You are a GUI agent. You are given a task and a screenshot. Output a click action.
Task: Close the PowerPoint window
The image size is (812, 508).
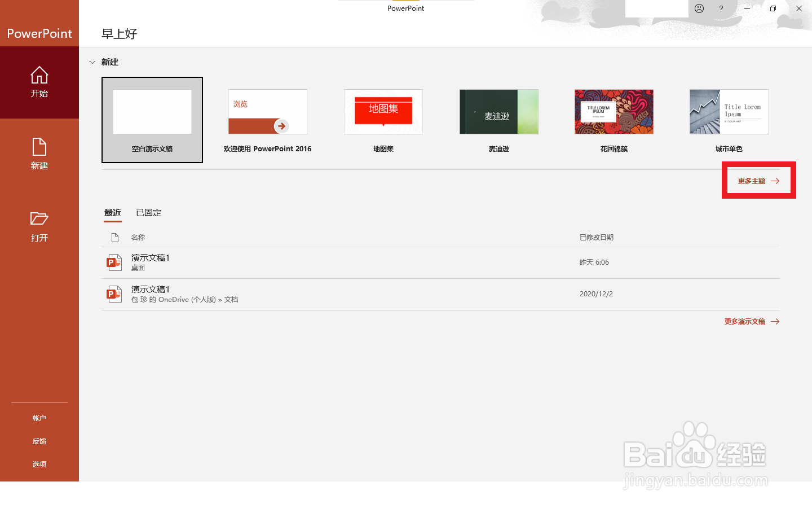[799, 8]
